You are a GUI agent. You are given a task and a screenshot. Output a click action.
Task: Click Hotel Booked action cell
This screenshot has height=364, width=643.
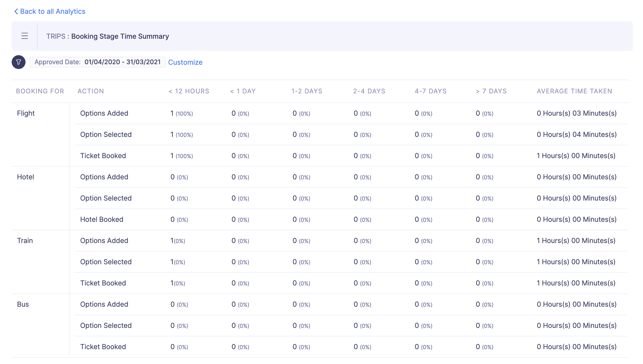point(102,219)
